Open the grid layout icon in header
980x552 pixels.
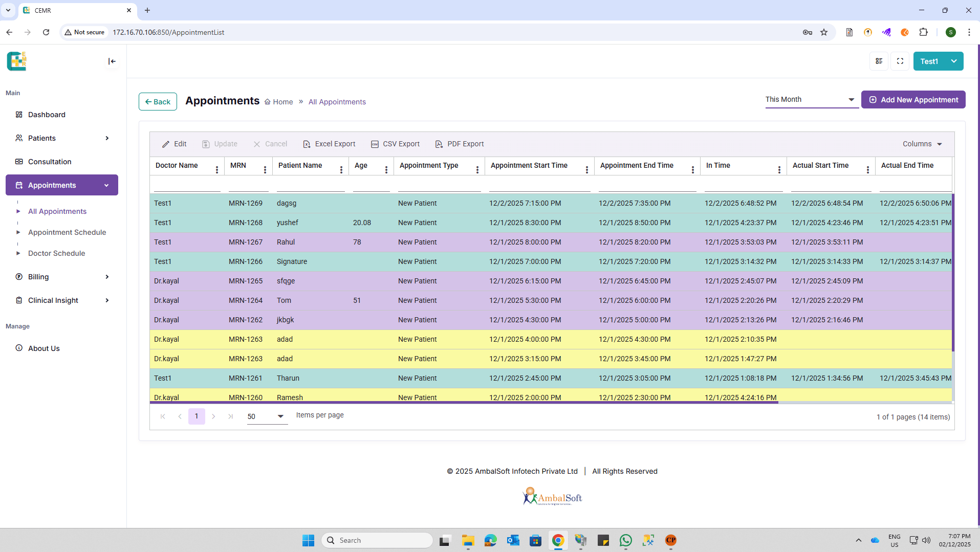(879, 61)
